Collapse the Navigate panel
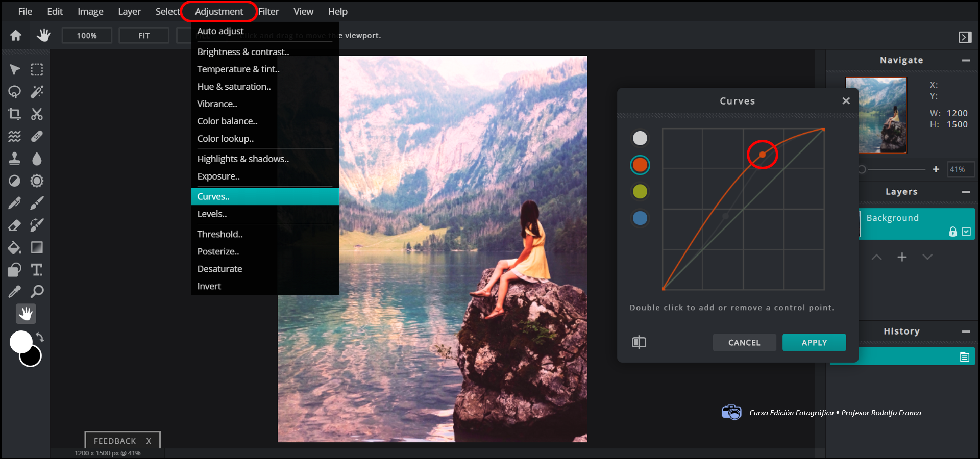 tap(966, 60)
